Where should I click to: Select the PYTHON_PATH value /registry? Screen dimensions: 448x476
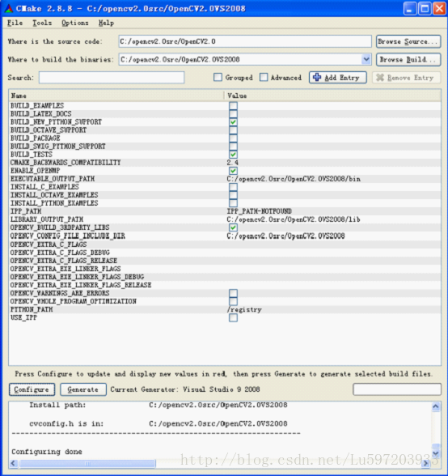pyautogui.click(x=244, y=309)
